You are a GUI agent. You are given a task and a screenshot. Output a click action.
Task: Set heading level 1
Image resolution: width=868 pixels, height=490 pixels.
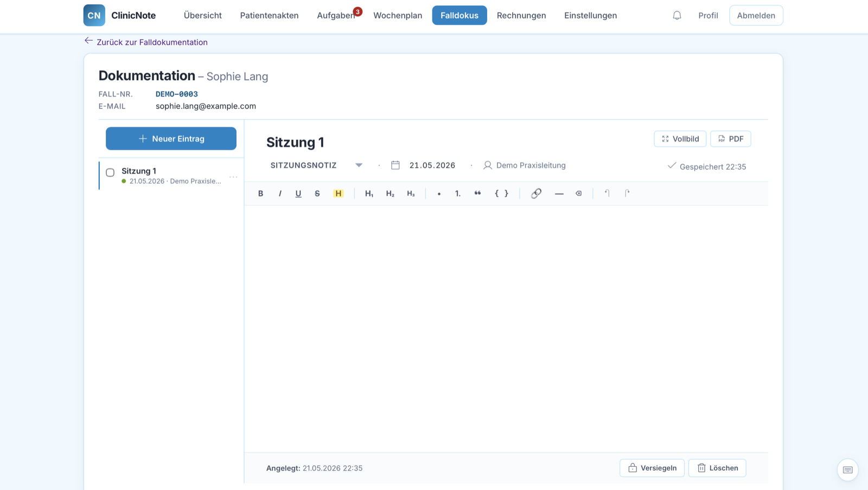pos(369,194)
